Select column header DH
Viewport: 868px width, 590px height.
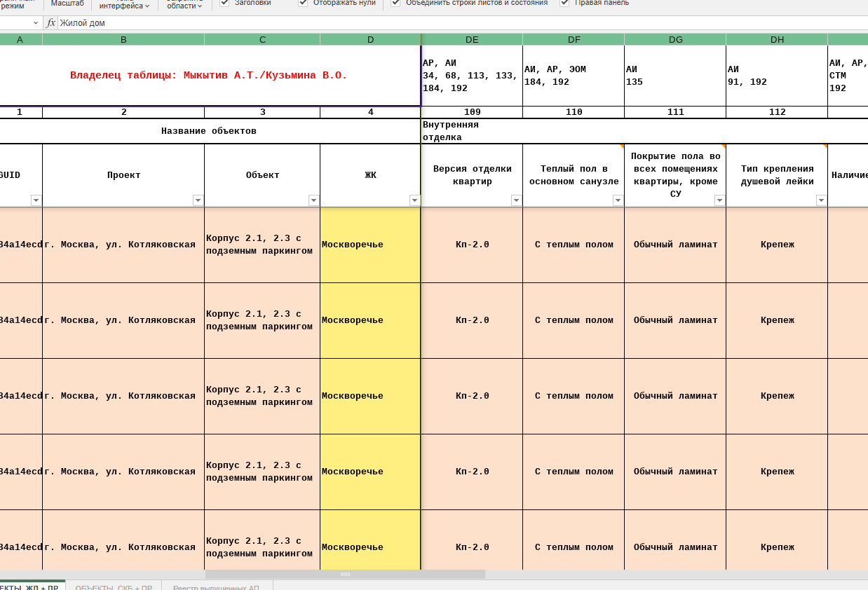tap(777, 39)
